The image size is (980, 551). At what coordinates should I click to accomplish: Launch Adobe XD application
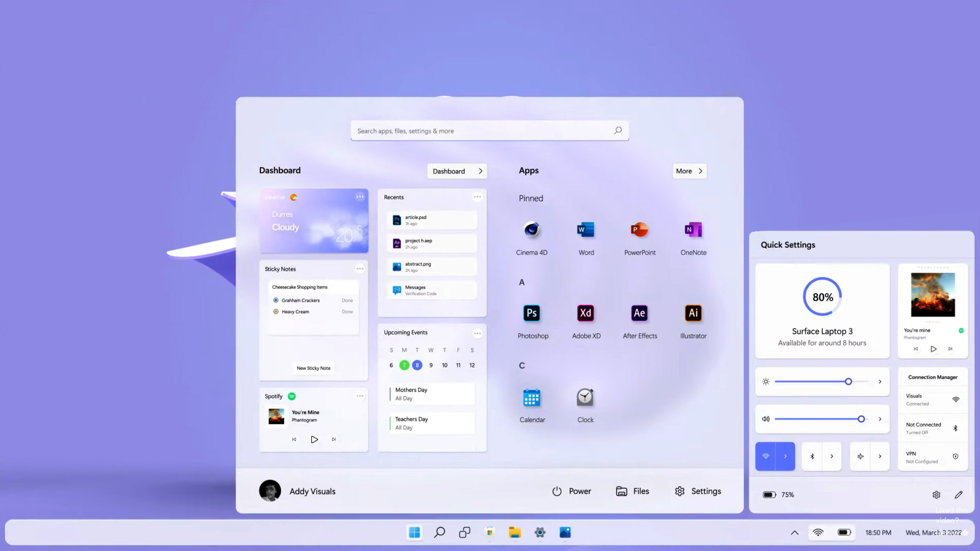[585, 313]
